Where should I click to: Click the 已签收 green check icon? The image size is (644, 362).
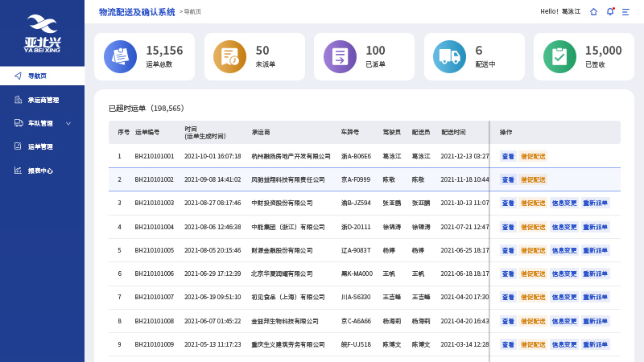[559, 56]
